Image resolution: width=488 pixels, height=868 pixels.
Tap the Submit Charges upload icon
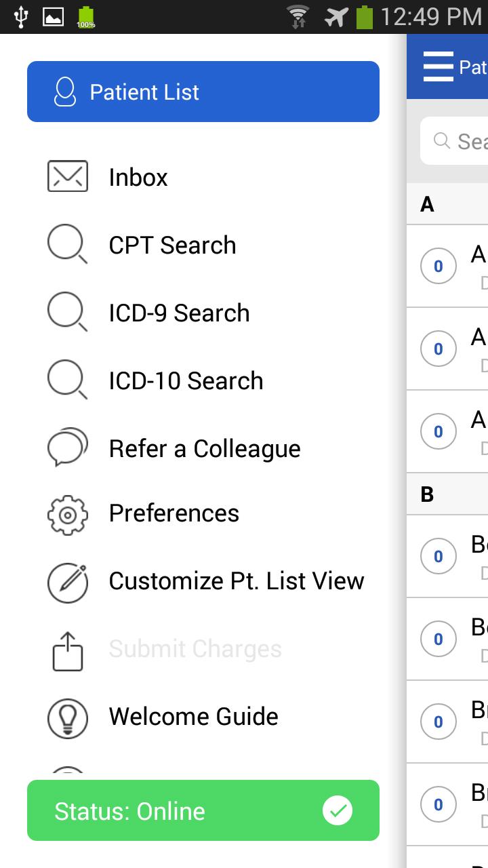tap(67, 651)
